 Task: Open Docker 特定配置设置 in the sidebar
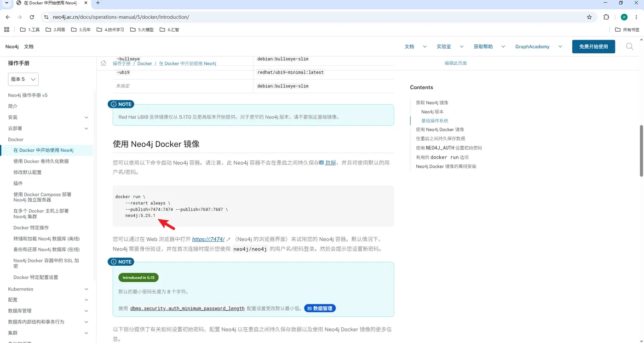pos(35,277)
